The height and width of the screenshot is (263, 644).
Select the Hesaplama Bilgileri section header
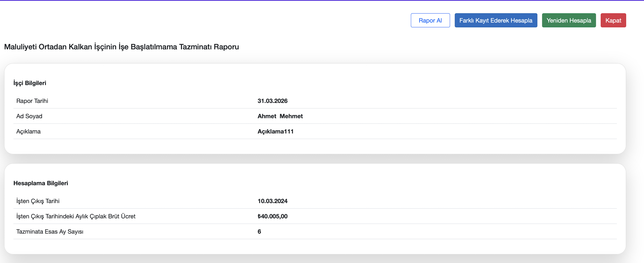41,183
